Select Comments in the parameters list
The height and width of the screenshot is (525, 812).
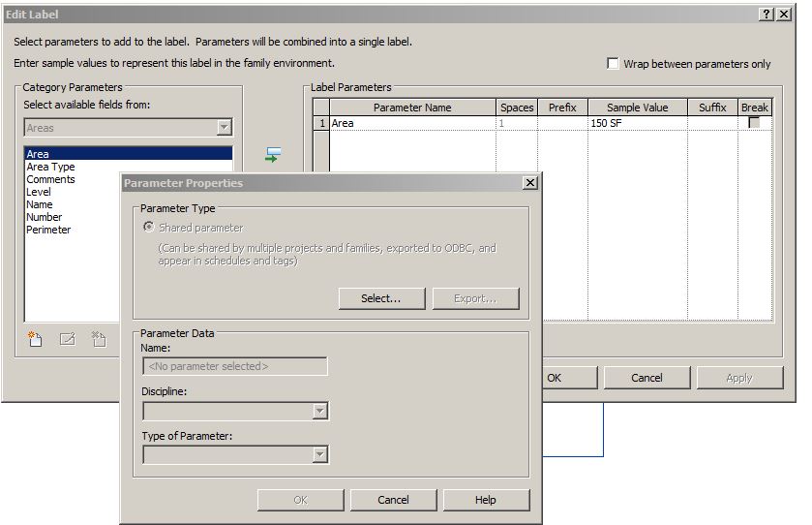coord(50,179)
